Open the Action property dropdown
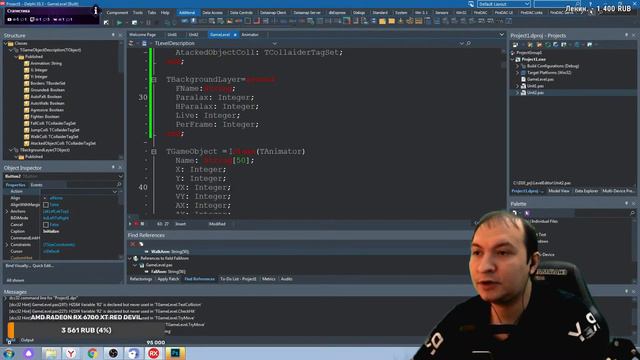This screenshot has height=360, width=640. [115, 191]
